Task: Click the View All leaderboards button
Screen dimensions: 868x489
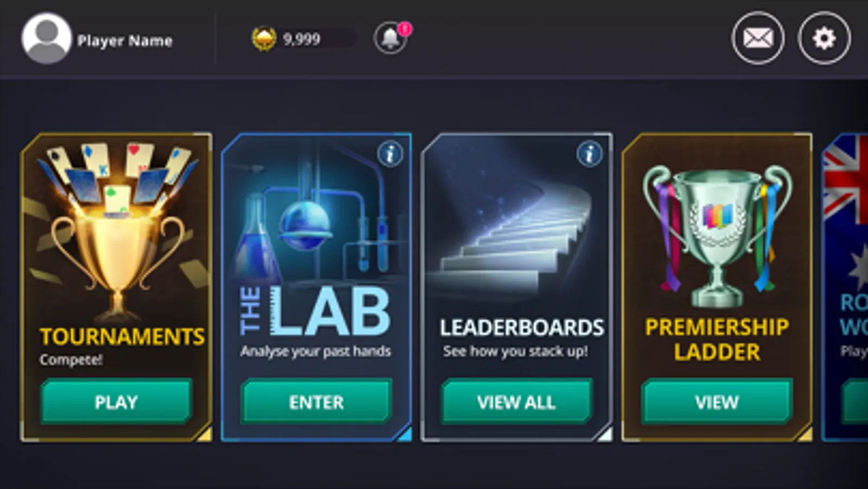Action: point(516,402)
